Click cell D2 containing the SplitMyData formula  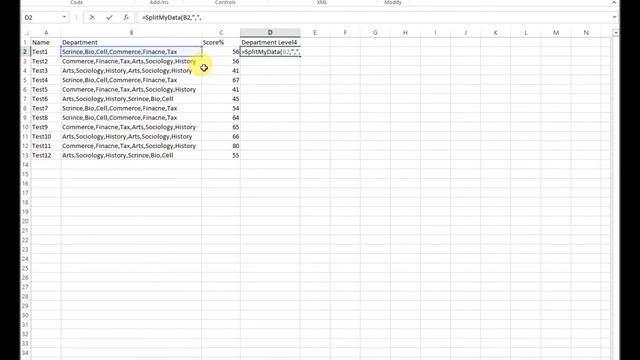270,52
